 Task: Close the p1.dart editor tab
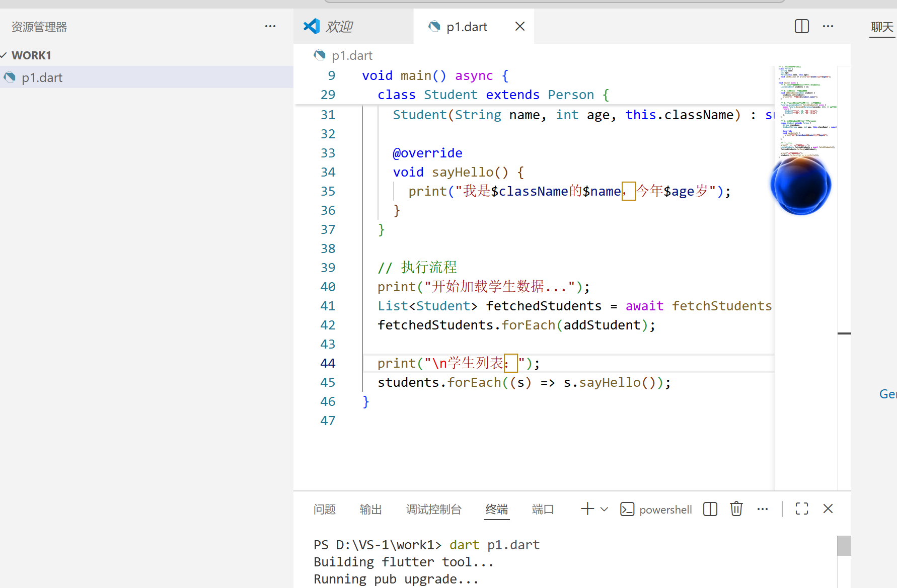[520, 26]
